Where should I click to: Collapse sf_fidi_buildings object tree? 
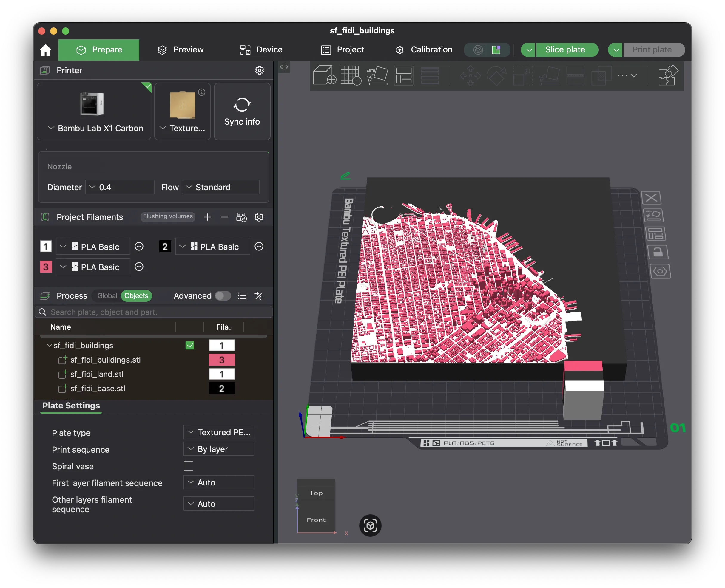tap(50, 345)
